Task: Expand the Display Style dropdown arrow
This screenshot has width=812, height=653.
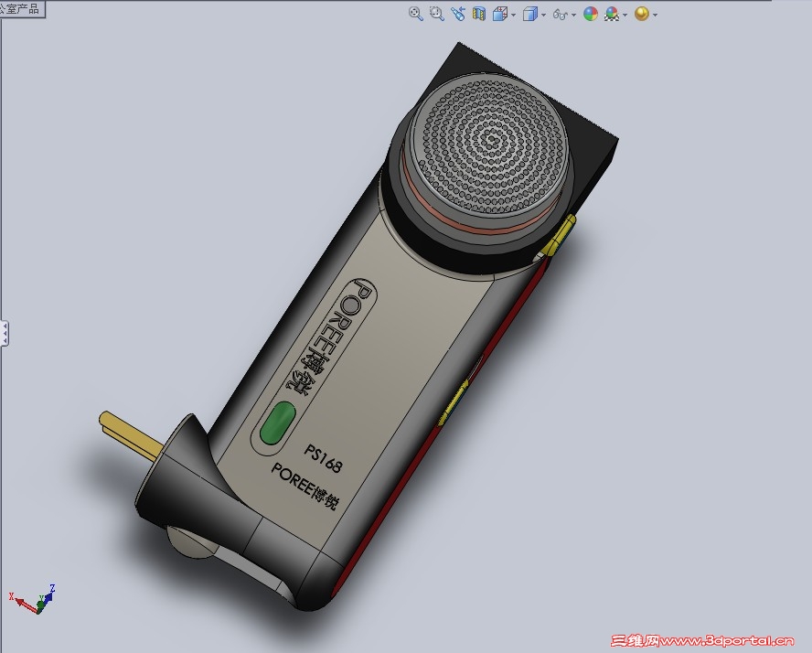Action: click(544, 15)
